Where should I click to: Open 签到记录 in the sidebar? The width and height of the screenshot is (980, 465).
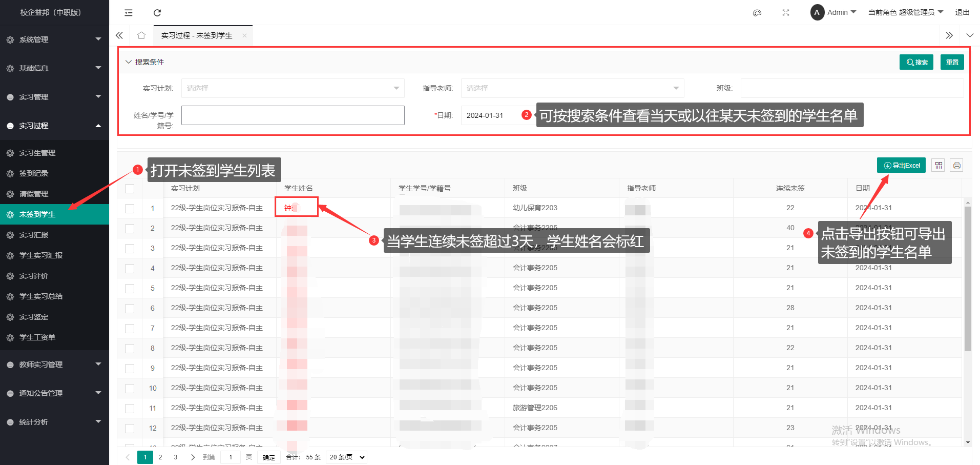pyautogui.click(x=34, y=173)
